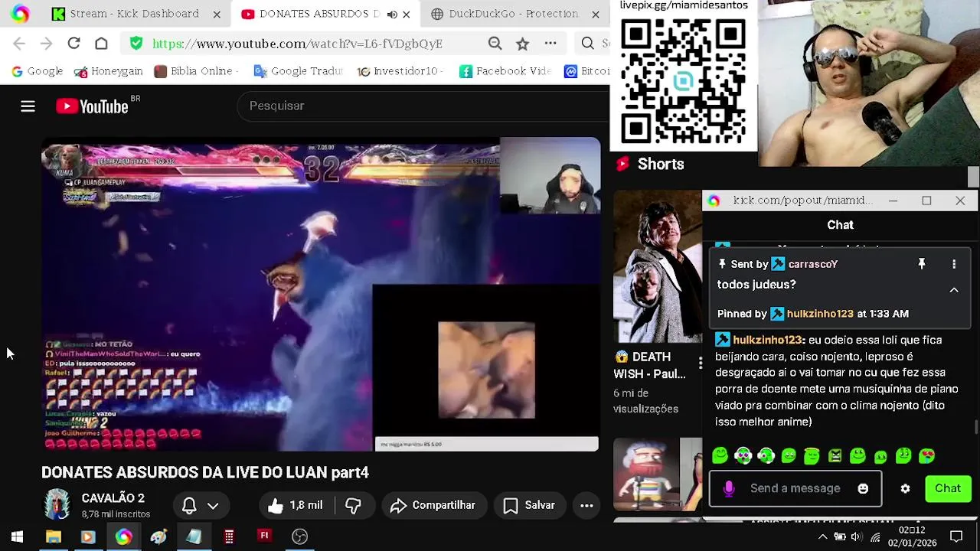
Task: Click the main video player
Action: point(321,295)
